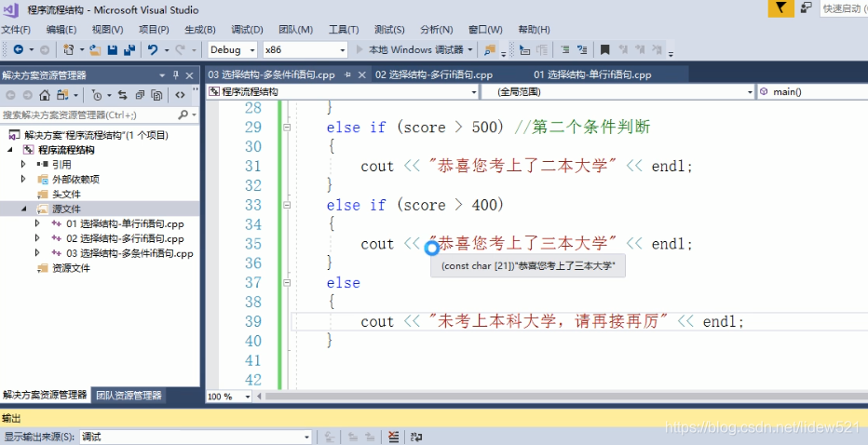Click the search magnifier in Solution Explorer

pyautogui.click(x=183, y=115)
